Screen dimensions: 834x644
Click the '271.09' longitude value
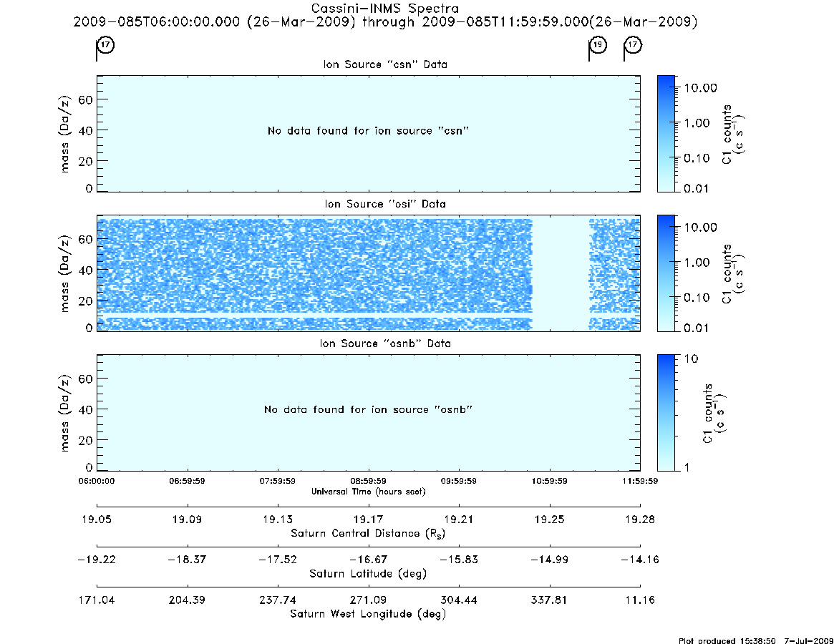click(x=368, y=600)
